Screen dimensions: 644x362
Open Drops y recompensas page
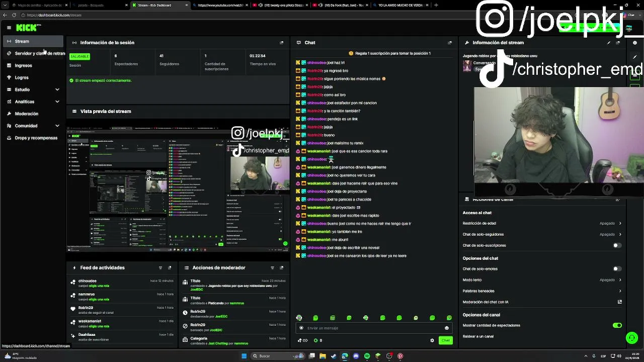pos(33,138)
